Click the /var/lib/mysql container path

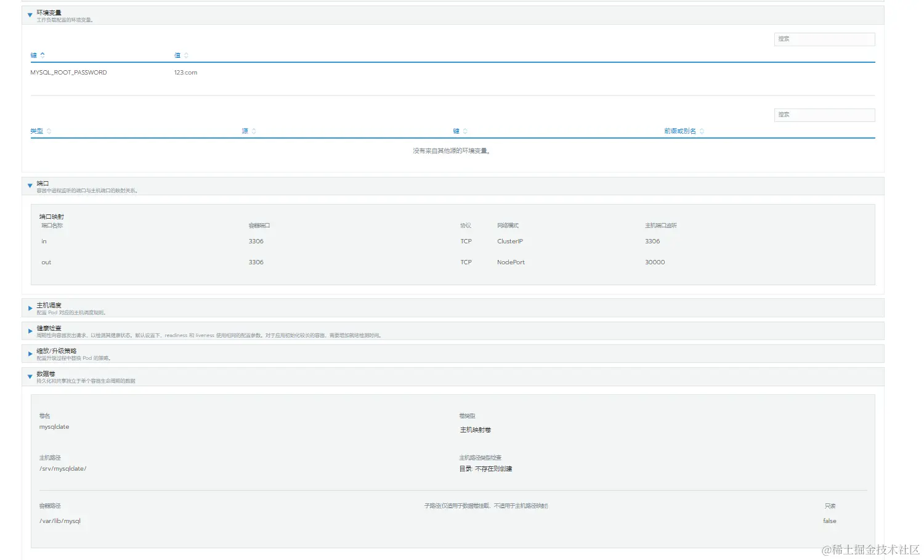(60, 521)
